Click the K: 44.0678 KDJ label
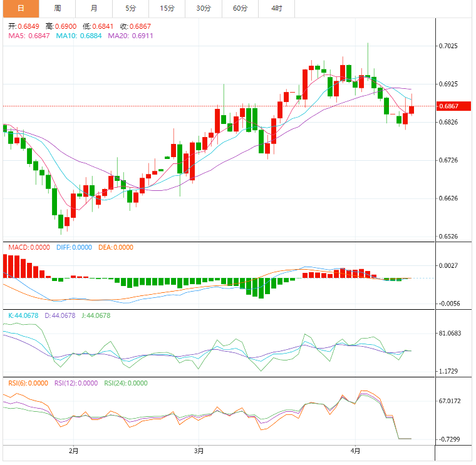 coord(22,315)
